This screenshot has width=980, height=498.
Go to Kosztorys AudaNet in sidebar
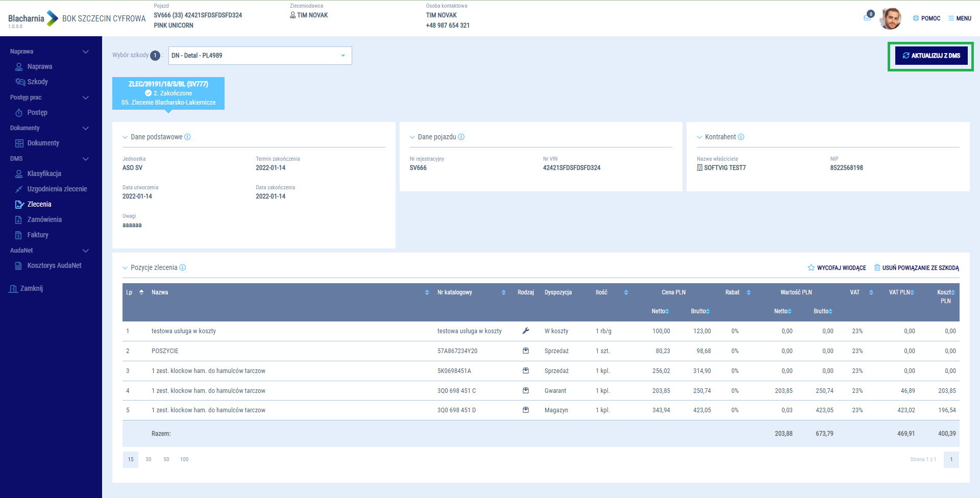tap(54, 265)
